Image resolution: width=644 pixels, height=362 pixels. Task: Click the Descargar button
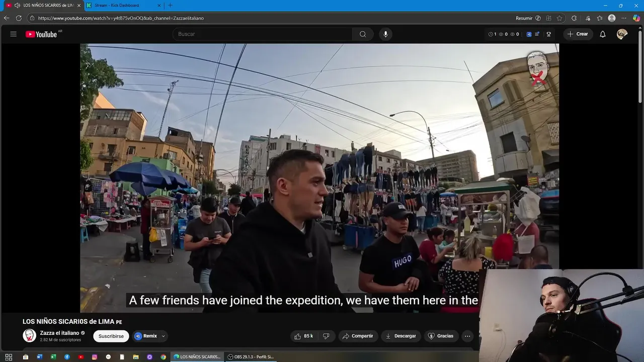[x=401, y=336]
